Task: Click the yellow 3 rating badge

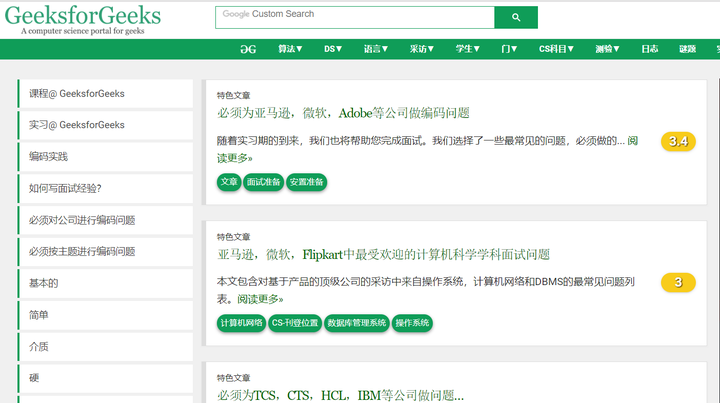Action: click(678, 283)
